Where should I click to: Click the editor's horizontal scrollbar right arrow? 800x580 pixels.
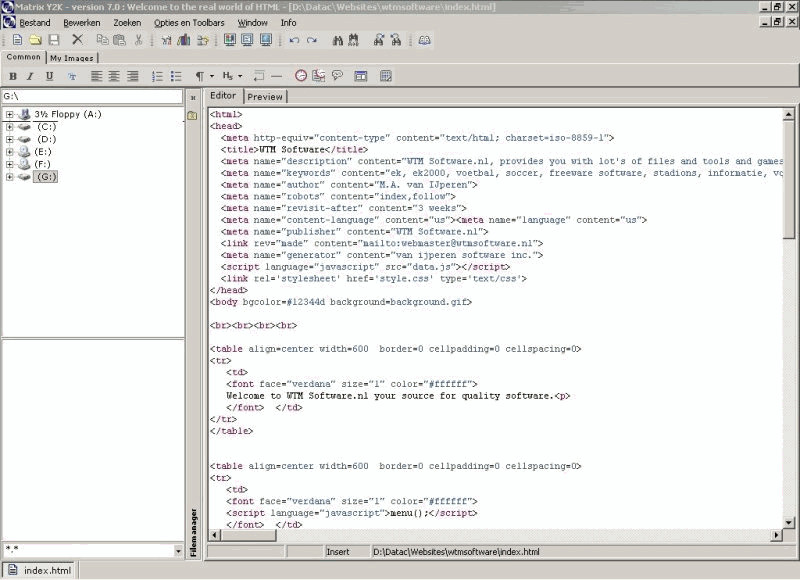point(777,535)
